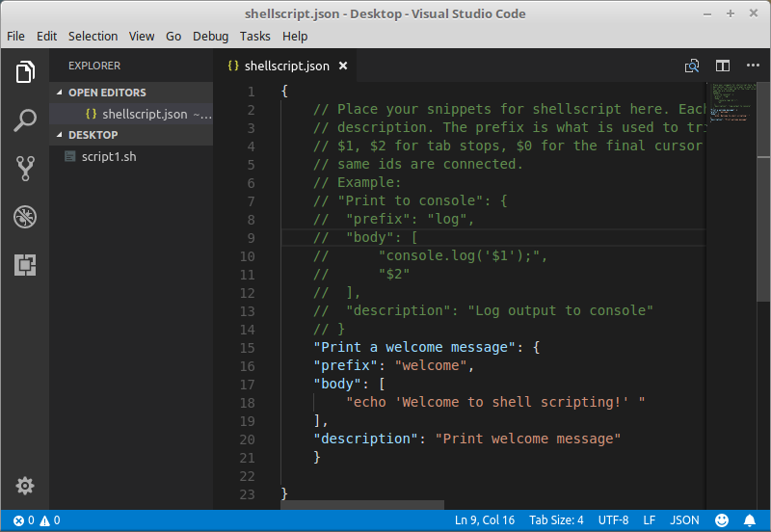Open the Search view icon

click(25, 120)
